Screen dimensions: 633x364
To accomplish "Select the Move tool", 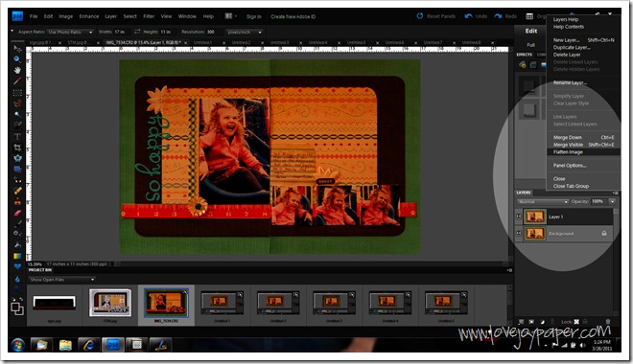I will pyautogui.click(x=17, y=49).
